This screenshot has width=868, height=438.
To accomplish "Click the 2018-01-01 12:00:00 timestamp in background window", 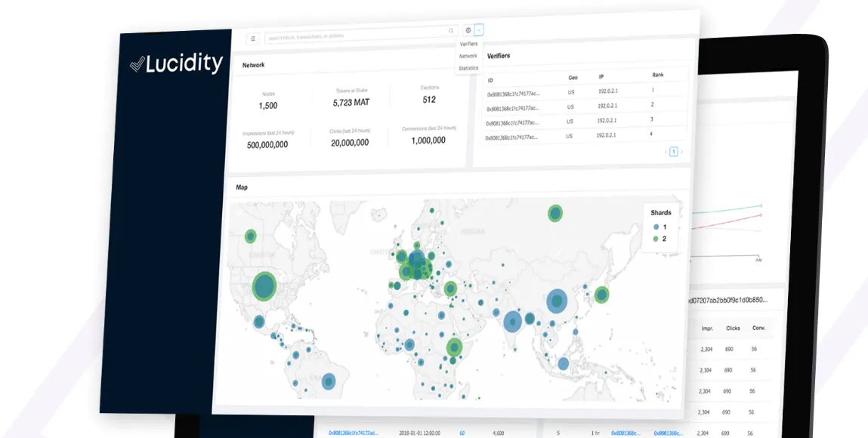I will 419,433.
